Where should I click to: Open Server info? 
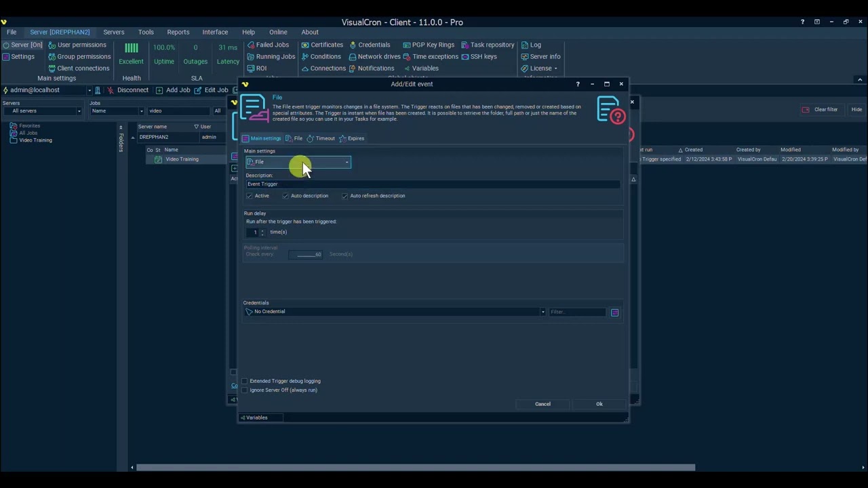point(540,56)
